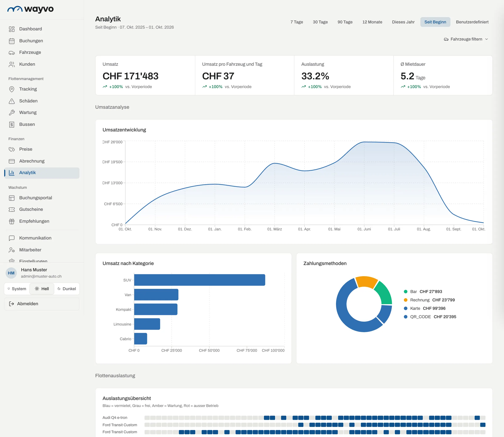Click the Empfehlungen gift icon

(x=12, y=221)
